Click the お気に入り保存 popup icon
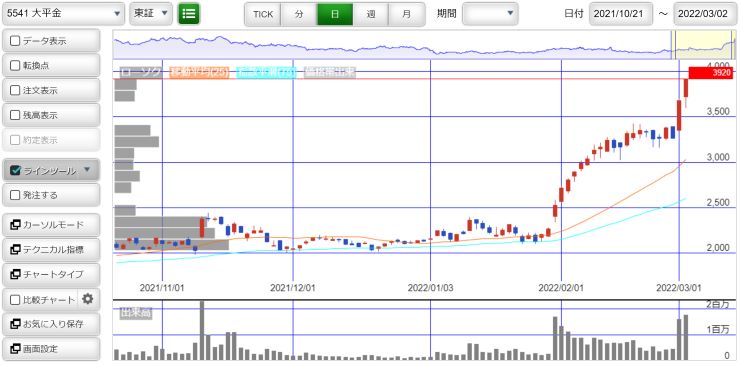 [x=15, y=324]
